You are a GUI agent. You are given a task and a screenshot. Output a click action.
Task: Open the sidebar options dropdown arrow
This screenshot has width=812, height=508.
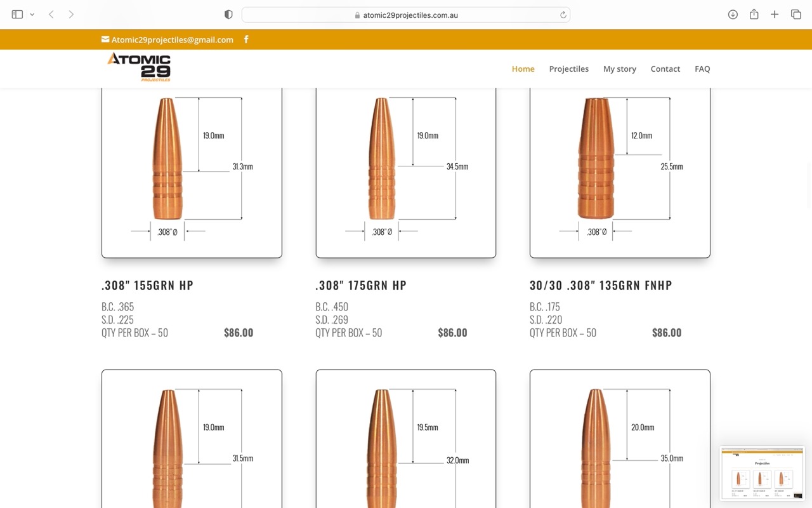pos(32,15)
